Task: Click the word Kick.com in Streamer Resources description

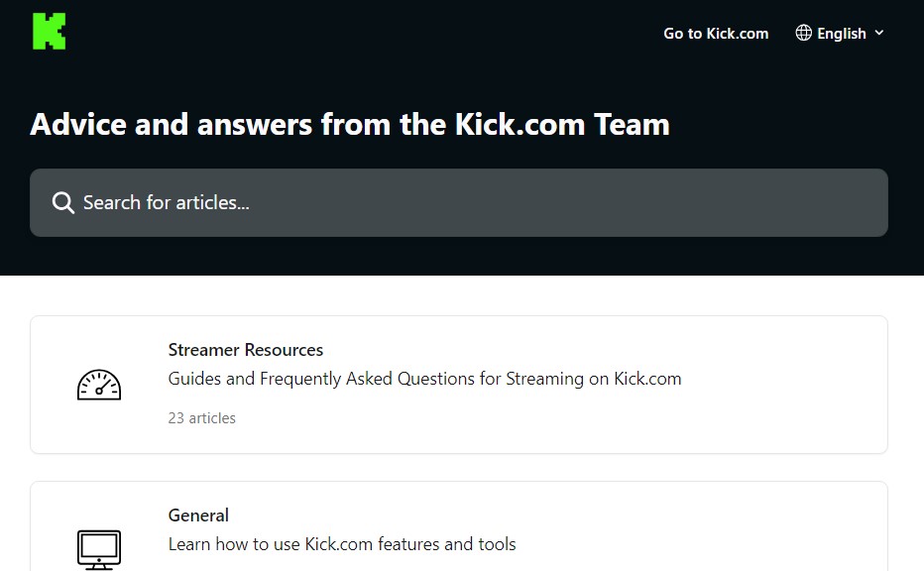Action: 647,379
